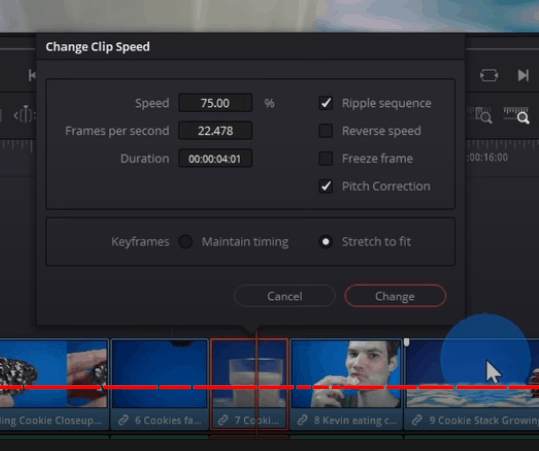The height and width of the screenshot is (451, 539).
Task: Select the 6 Cookies fa... clip thumbnail
Action: point(160,373)
